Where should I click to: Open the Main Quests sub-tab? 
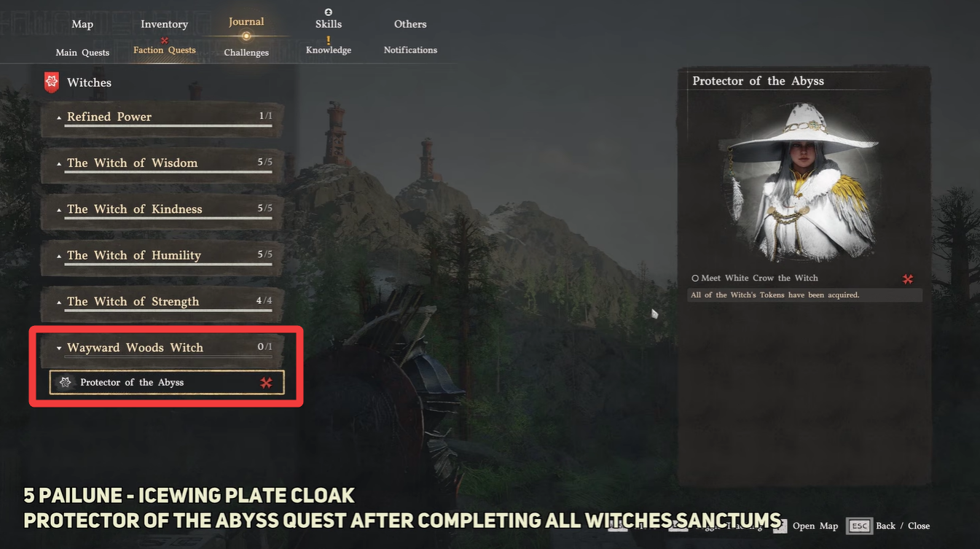[82, 52]
